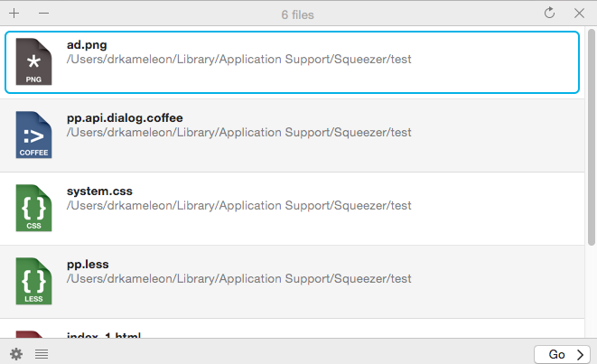Open settings with the gear icon

pyautogui.click(x=16, y=354)
